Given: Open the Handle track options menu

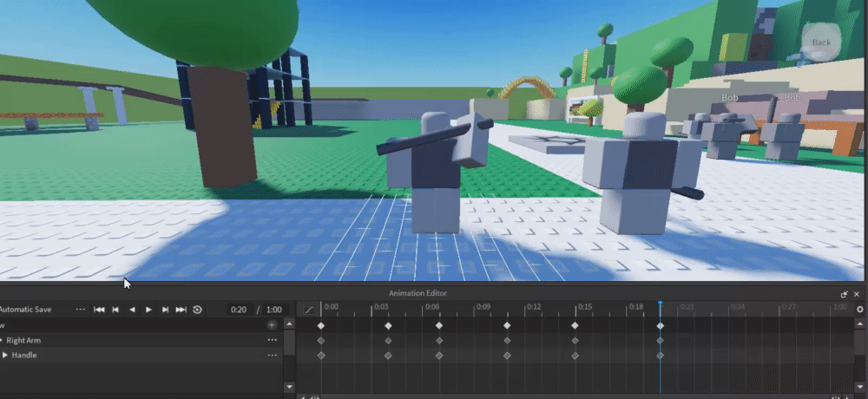Looking at the screenshot, I should coord(272,356).
